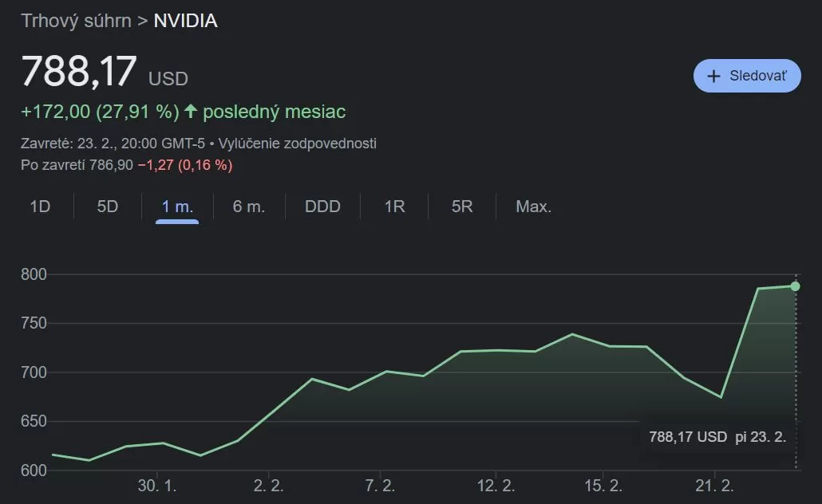Click the Sledovať follow button
Image resolution: width=822 pixels, height=504 pixels.
tap(746, 75)
